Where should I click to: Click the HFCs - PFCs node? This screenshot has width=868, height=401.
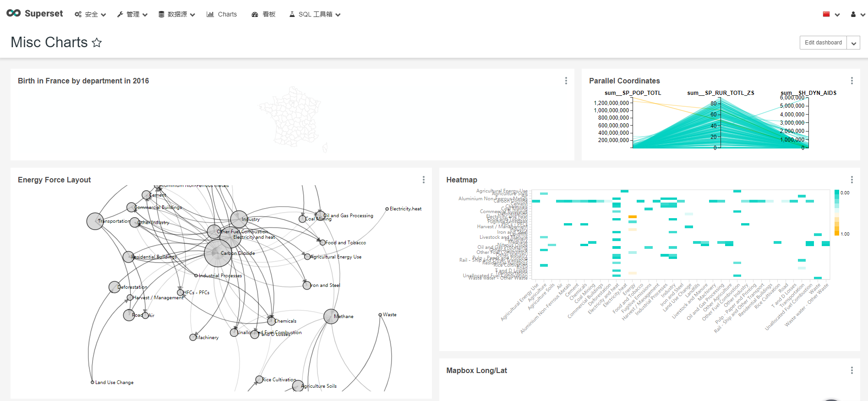(x=180, y=292)
